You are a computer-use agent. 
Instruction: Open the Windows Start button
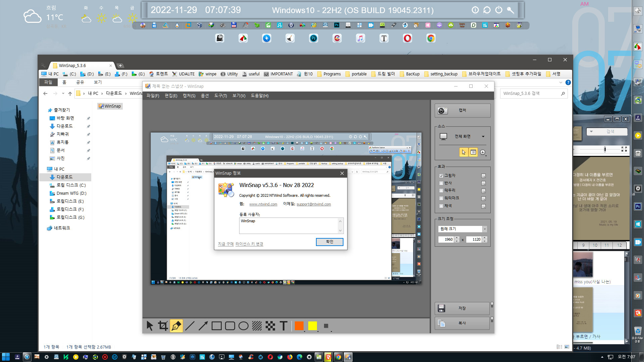click(6, 357)
